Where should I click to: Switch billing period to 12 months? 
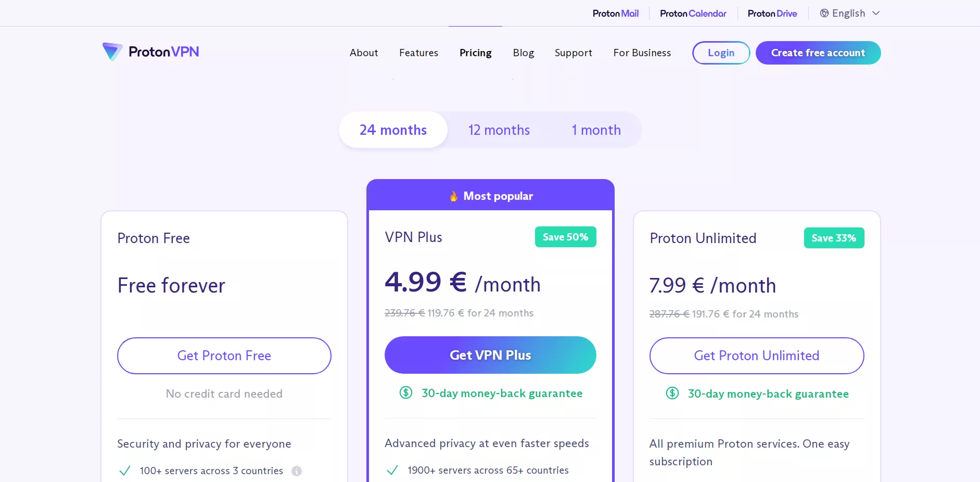(x=499, y=130)
